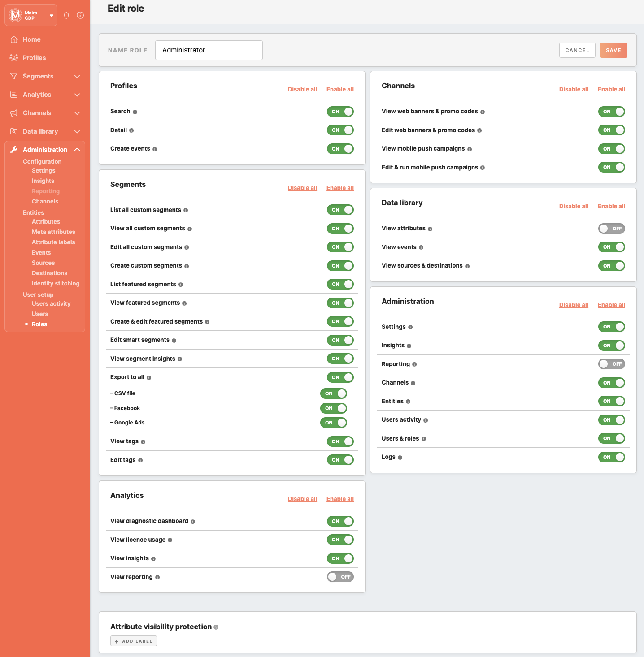Toggle the View licence usage switch

(x=340, y=540)
